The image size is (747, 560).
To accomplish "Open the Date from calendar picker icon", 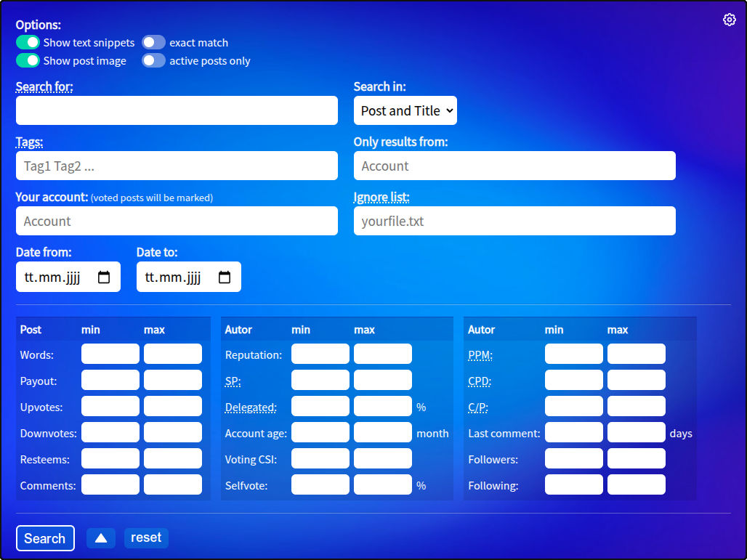I will coord(104,277).
